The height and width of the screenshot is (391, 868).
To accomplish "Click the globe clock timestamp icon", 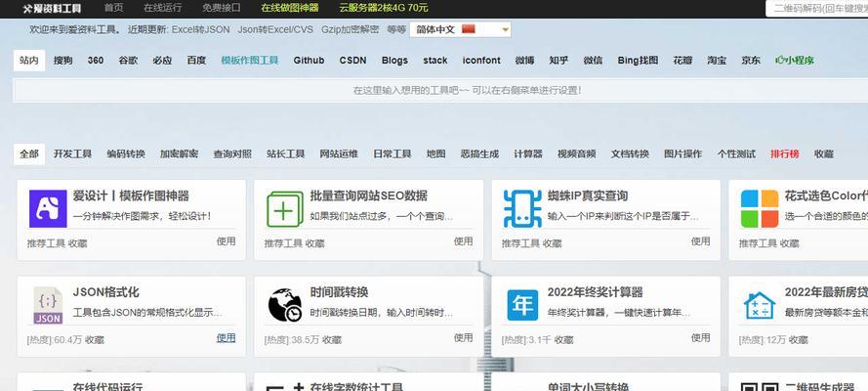I will tap(284, 305).
